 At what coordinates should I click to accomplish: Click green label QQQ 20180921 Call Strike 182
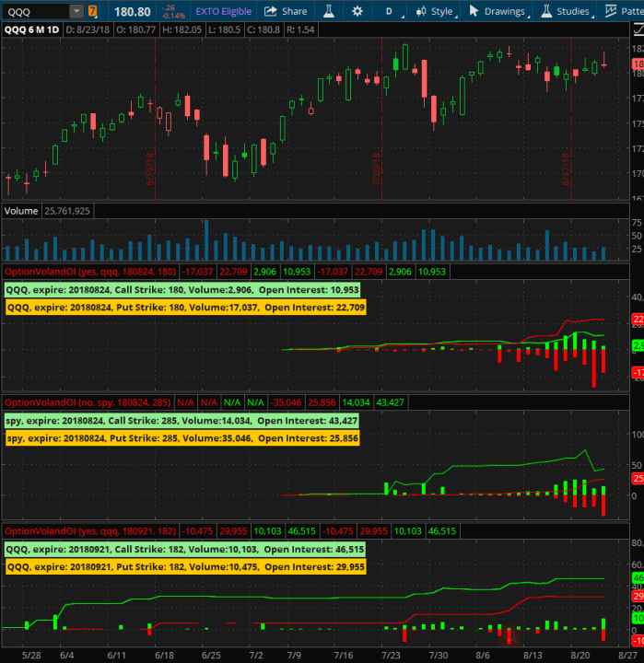[185, 550]
